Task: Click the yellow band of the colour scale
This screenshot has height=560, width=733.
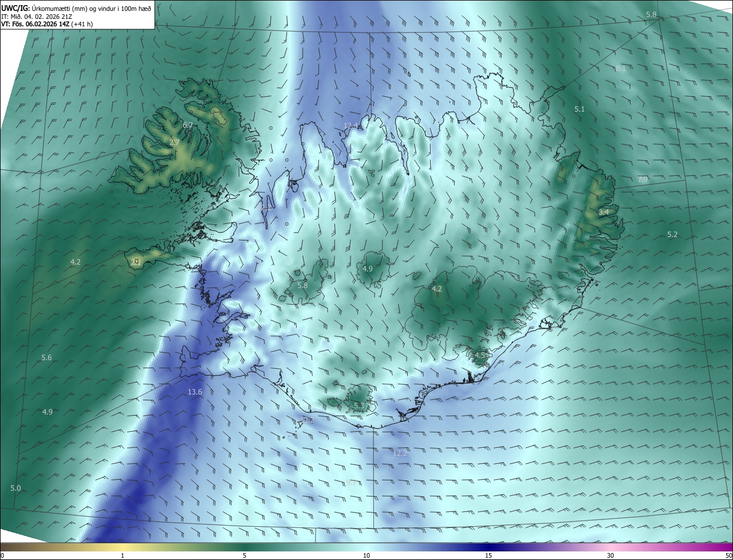Action: 123,547
